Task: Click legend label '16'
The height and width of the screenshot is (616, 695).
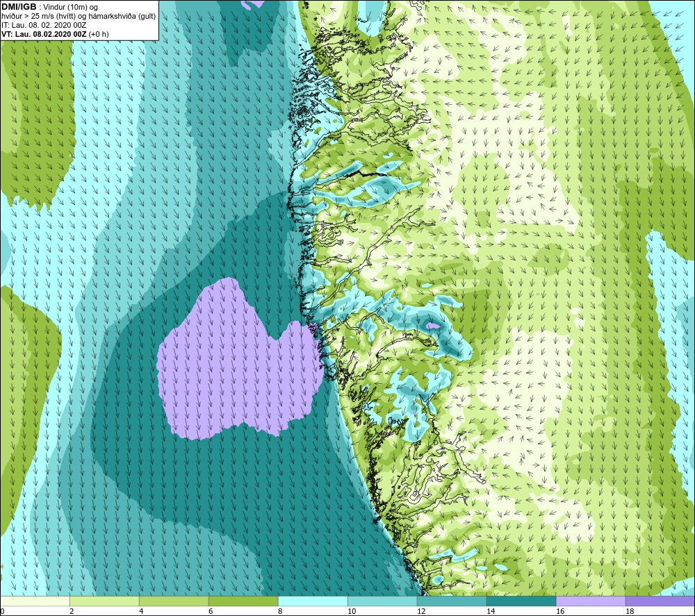Action: (560, 612)
